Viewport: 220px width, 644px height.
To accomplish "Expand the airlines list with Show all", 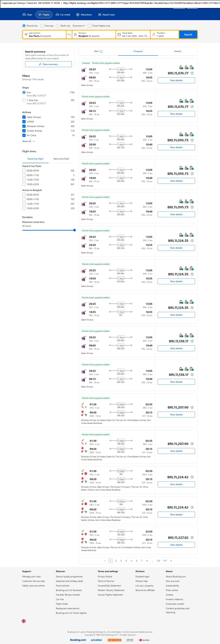I will (x=28, y=141).
